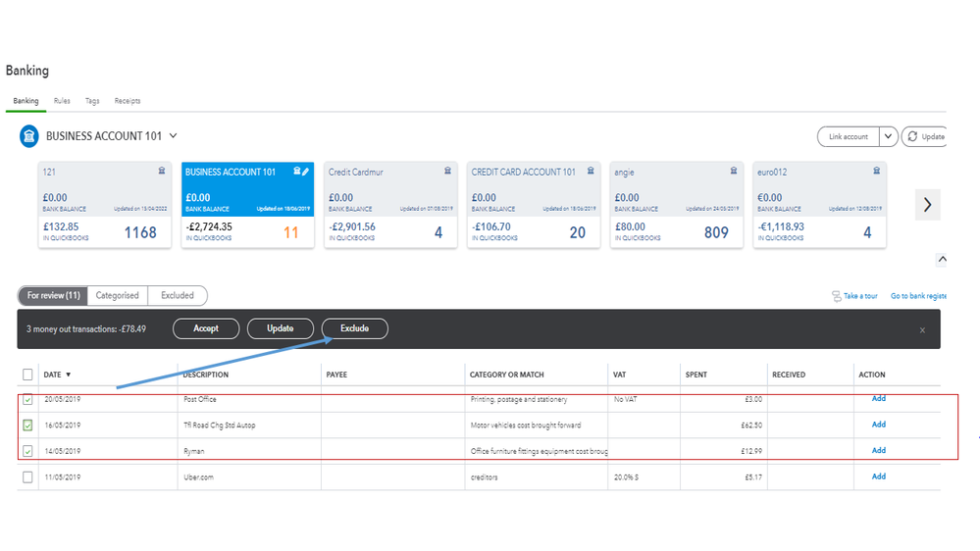
Task: Select the Credit Cardmur account card
Action: 390,205
